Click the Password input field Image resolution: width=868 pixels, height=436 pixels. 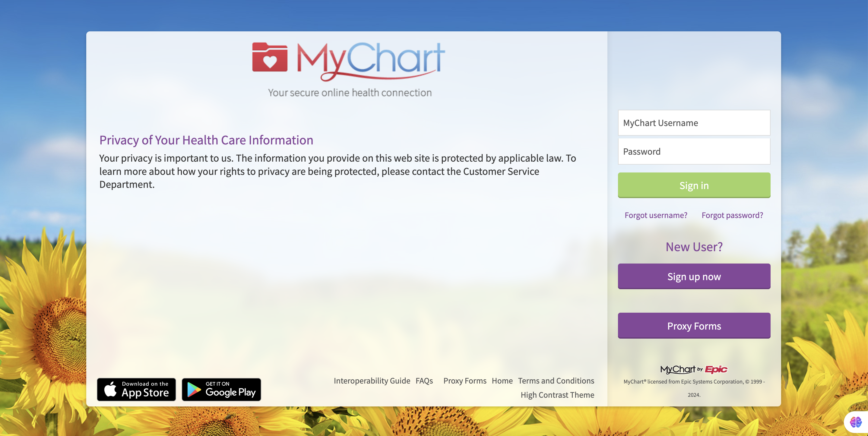[x=694, y=151]
